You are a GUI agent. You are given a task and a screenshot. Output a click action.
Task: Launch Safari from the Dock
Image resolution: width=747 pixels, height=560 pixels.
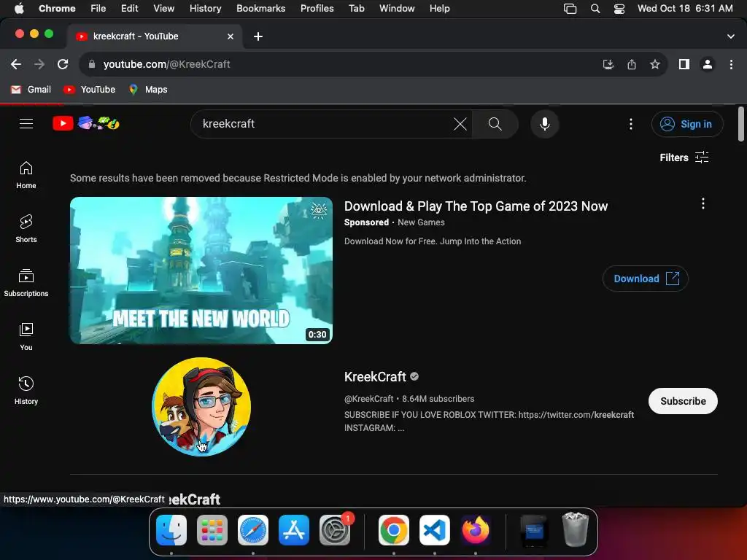tap(253, 530)
